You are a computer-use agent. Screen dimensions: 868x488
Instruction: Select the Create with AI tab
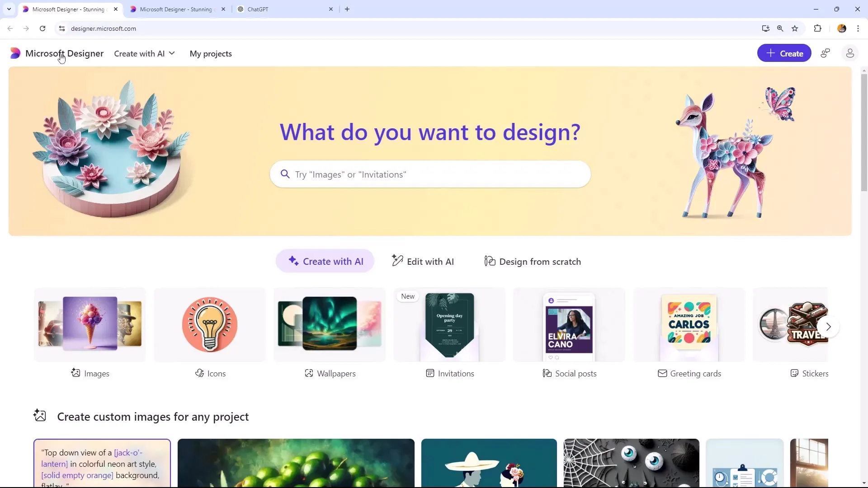coord(325,261)
